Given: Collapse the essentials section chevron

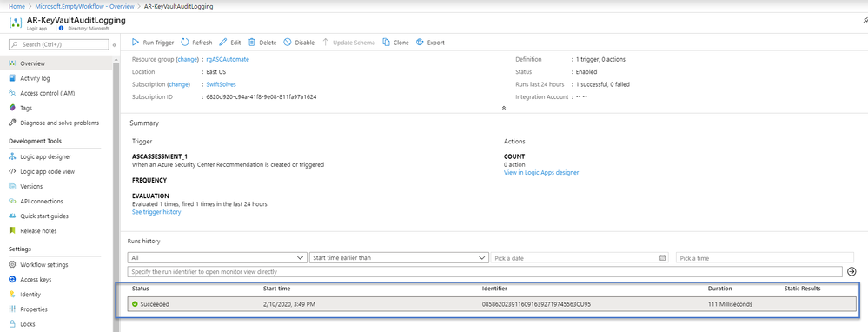Looking at the screenshot, I should point(503,108).
